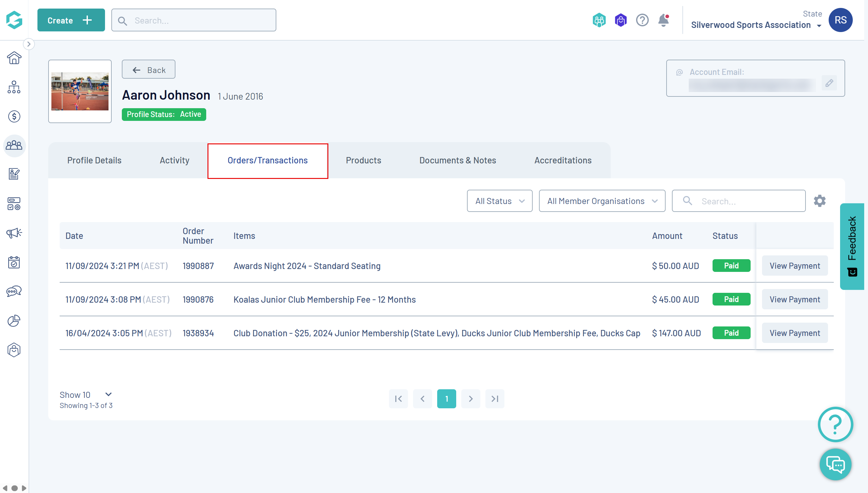
Task: Click the pencil edit account email icon
Action: [829, 83]
